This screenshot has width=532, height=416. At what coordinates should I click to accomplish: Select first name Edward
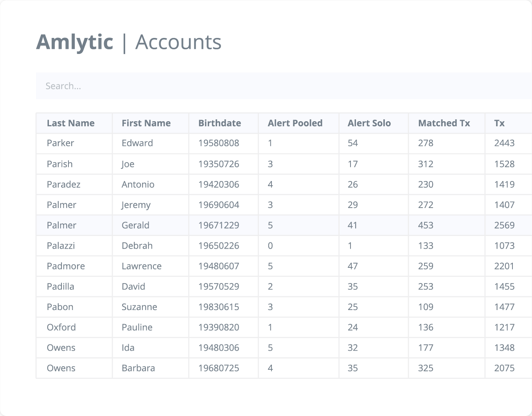click(x=137, y=143)
